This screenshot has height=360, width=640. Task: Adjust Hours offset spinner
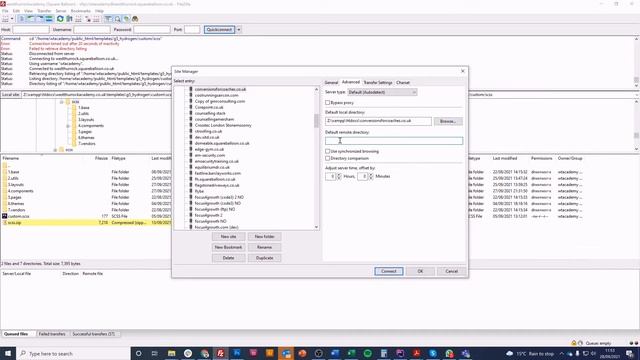(339, 176)
